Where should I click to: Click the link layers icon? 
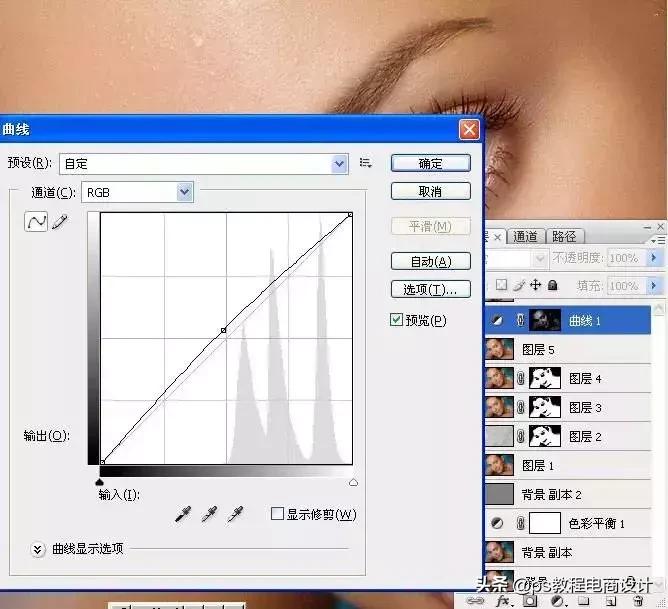pyautogui.click(x=475, y=601)
